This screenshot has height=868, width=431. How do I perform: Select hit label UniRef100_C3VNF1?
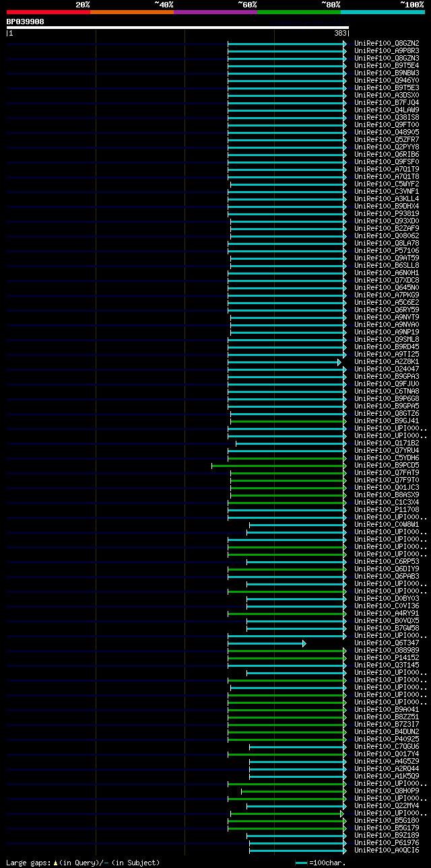coord(387,191)
